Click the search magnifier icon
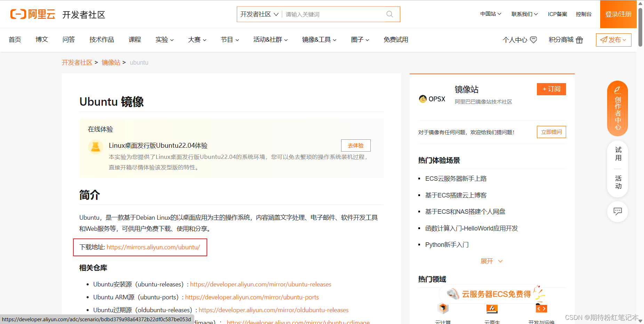Viewport: 644px width, 324px height. click(x=390, y=14)
